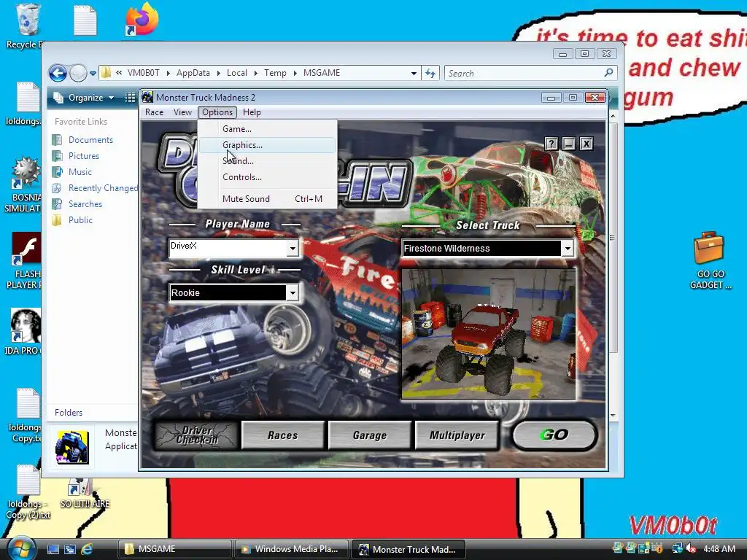
Task: Click the Firefox desktop shortcut
Action: point(142,20)
